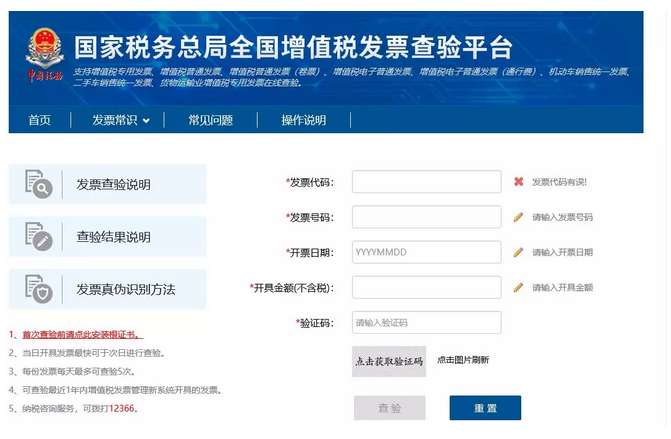The image size is (671, 439).
Task: Open the 查验结果说明 panel
Action: tap(107, 237)
